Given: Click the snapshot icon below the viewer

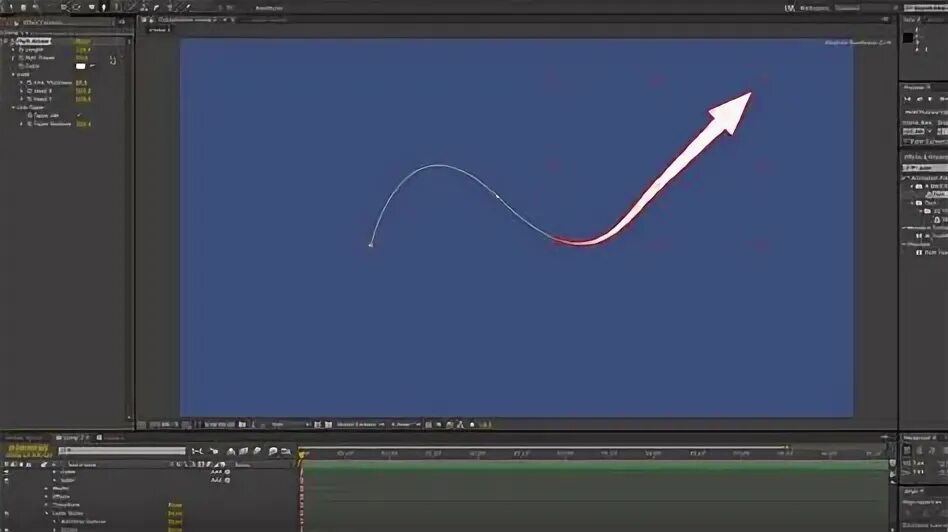Looking at the screenshot, I should pyautogui.click(x=242, y=424).
